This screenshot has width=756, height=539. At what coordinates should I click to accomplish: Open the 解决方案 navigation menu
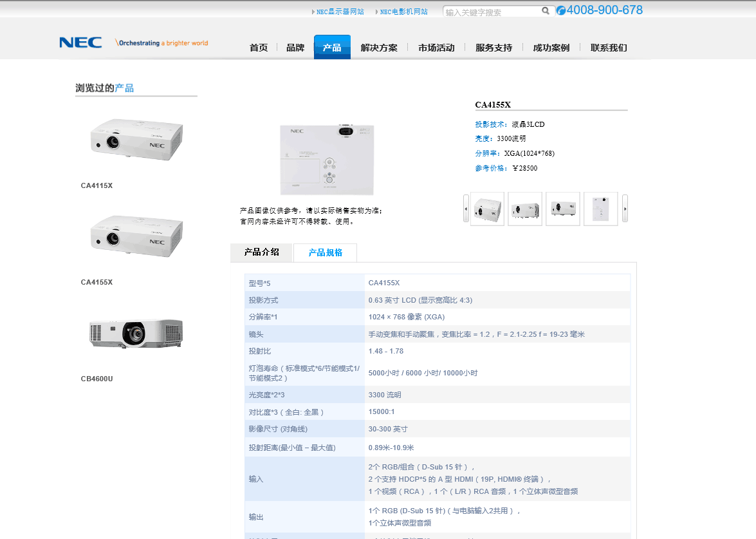click(x=379, y=48)
